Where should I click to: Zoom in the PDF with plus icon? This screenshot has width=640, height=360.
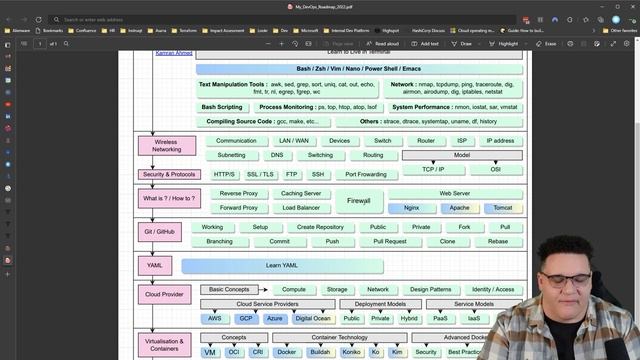point(281,44)
